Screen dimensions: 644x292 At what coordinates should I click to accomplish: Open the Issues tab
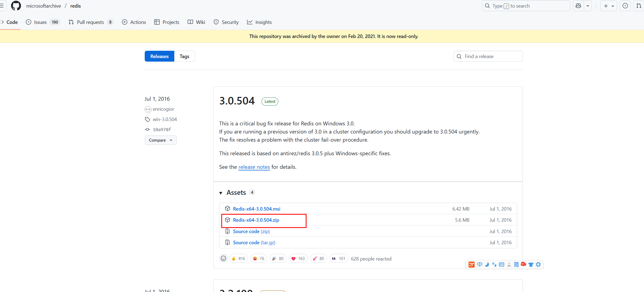(x=43, y=22)
